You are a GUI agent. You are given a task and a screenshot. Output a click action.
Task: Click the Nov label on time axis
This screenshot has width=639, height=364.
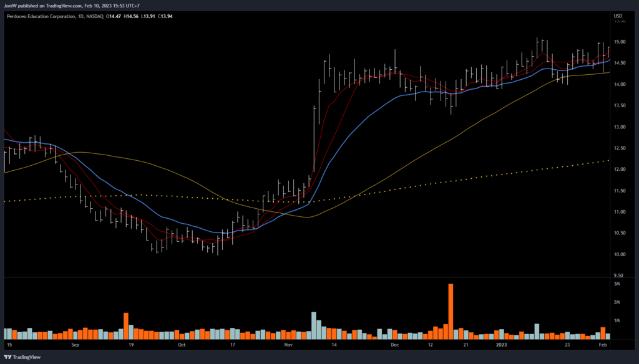pos(288,344)
